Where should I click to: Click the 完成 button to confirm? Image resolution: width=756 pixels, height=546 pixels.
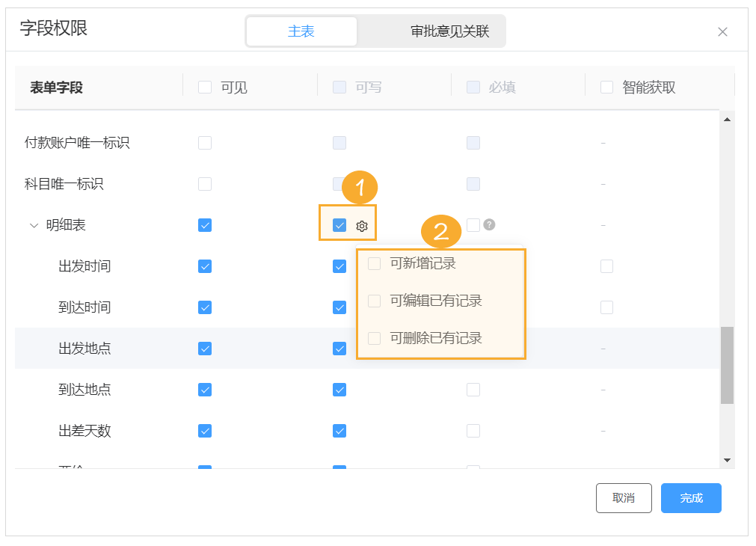(690, 497)
